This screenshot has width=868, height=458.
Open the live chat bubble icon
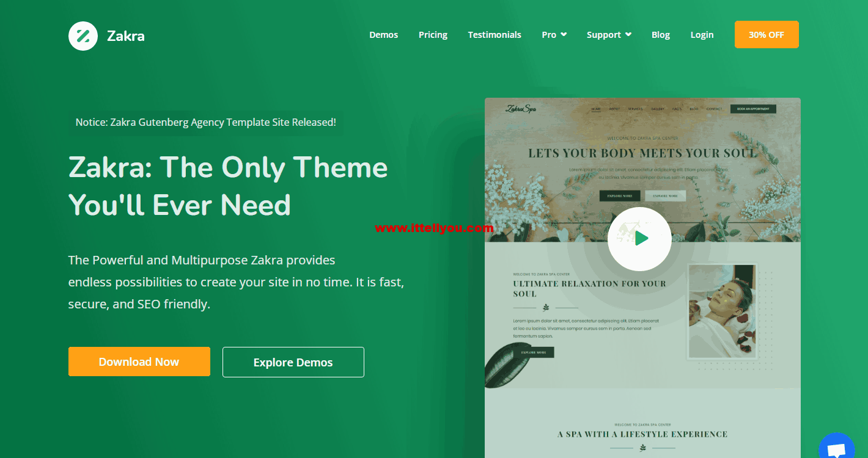click(x=836, y=449)
